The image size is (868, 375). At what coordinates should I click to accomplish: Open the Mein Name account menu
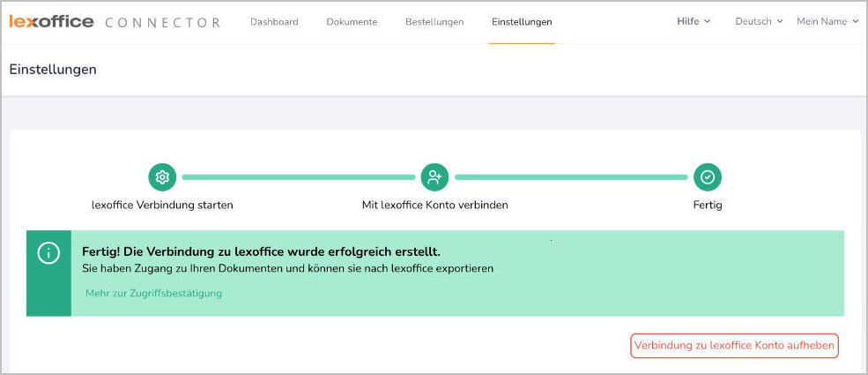coord(827,21)
